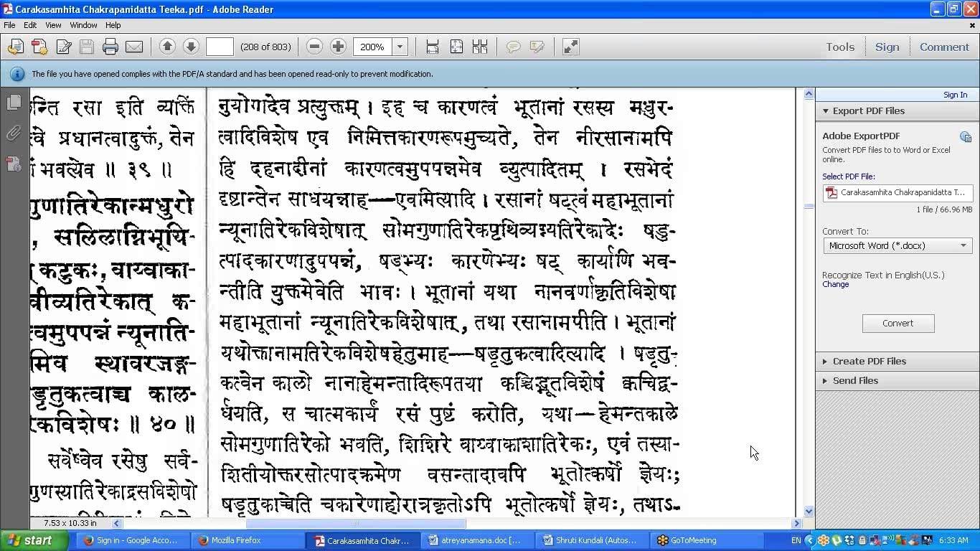Go to previous page with up arrow
This screenshot has height=551, width=980.
click(x=167, y=47)
